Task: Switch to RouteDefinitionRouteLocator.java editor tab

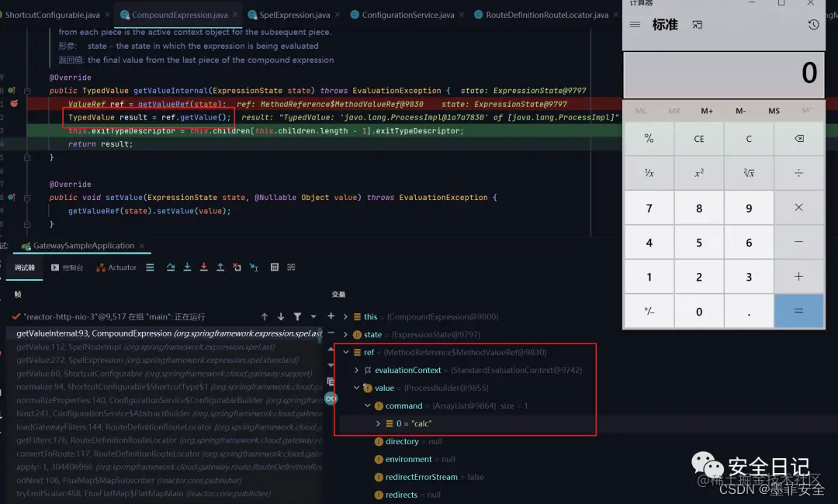Action: tap(547, 15)
